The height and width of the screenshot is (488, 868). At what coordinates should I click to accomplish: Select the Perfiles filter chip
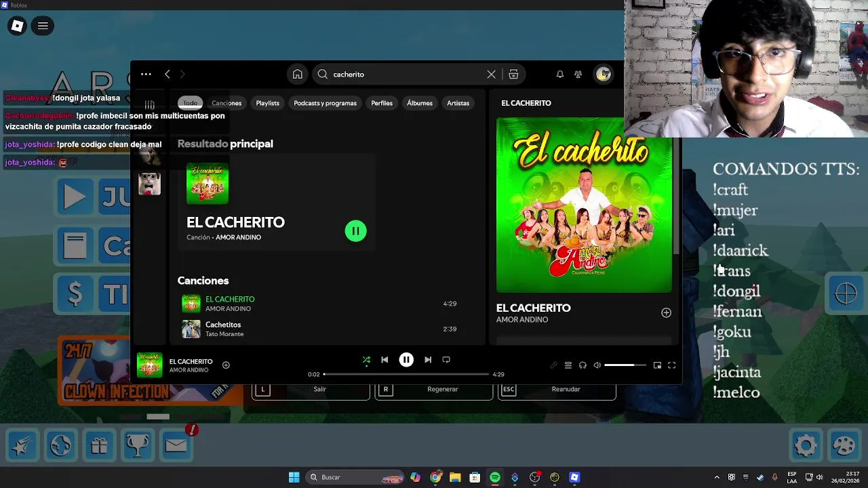pyautogui.click(x=382, y=103)
